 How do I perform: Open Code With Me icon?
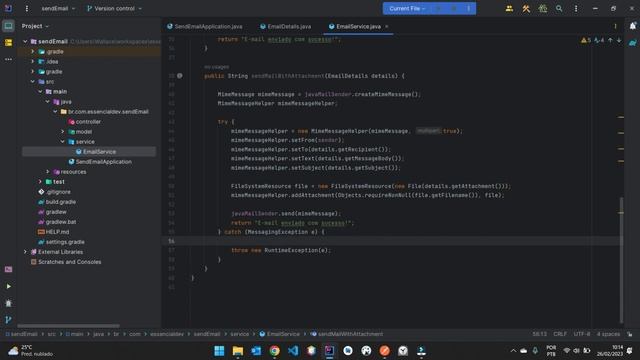(509, 8)
